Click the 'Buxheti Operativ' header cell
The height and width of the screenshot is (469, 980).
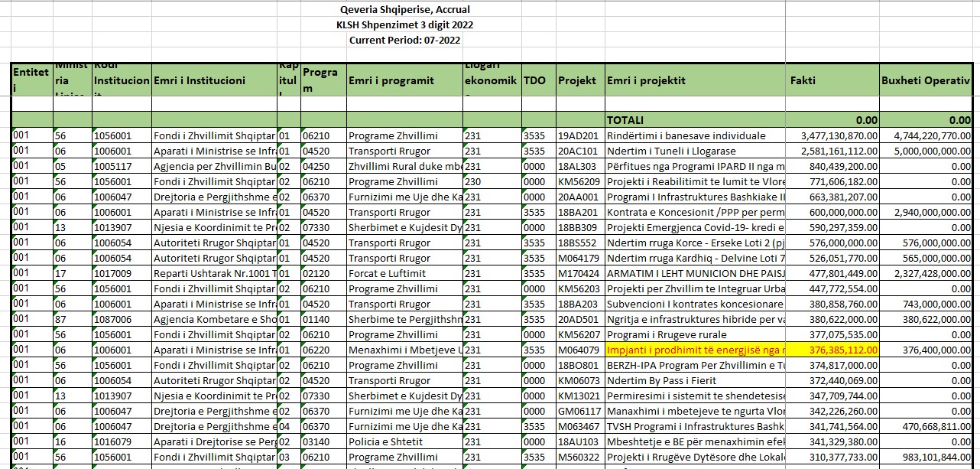pyautogui.click(x=926, y=80)
